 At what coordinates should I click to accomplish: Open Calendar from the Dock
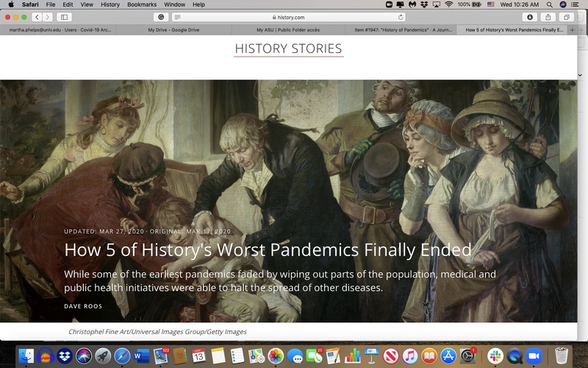(198, 355)
